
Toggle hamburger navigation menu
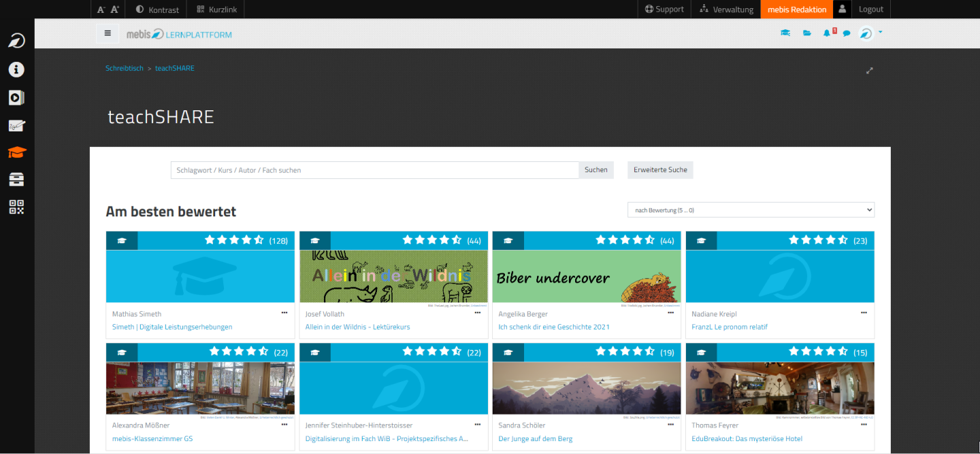108,33
